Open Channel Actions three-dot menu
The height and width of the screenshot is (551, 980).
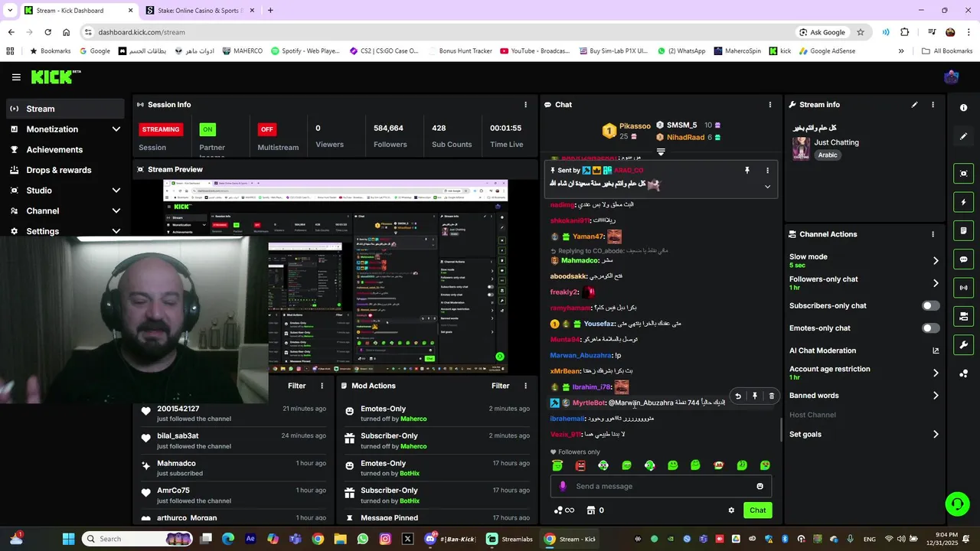(933, 234)
